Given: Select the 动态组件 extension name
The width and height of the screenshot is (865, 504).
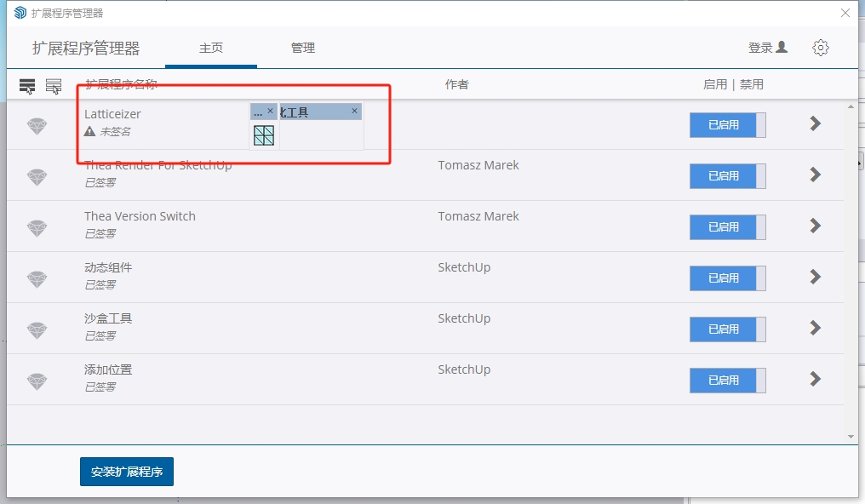Looking at the screenshot, I should point(108,267).
